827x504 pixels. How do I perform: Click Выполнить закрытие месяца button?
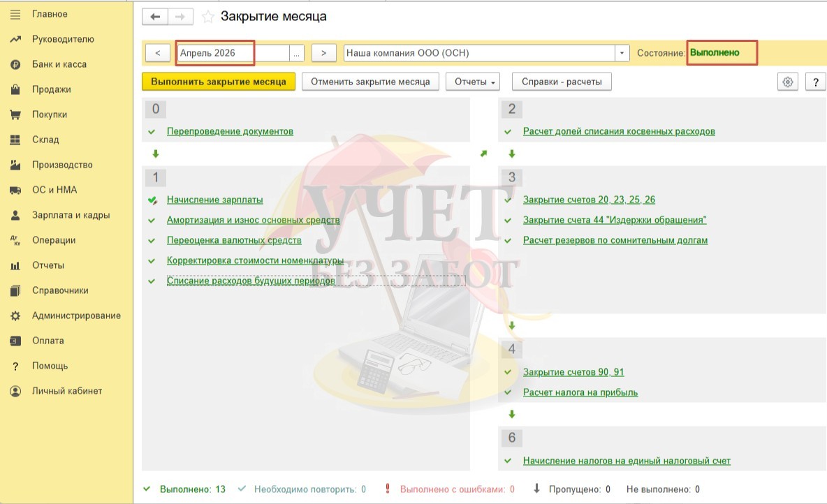coord(219,82)
